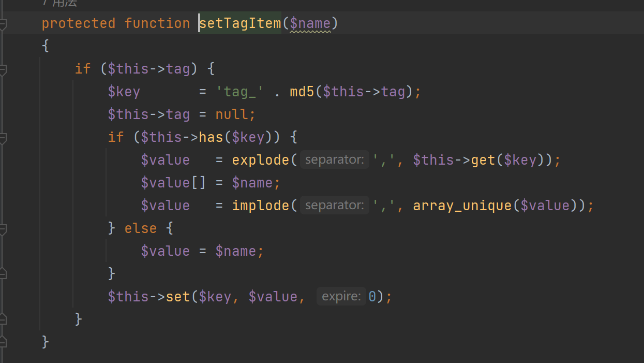Viewport: 644px width, 363px height.
Task: Click the implode function name
Action: pyautogui.click(x=261, y=206)
